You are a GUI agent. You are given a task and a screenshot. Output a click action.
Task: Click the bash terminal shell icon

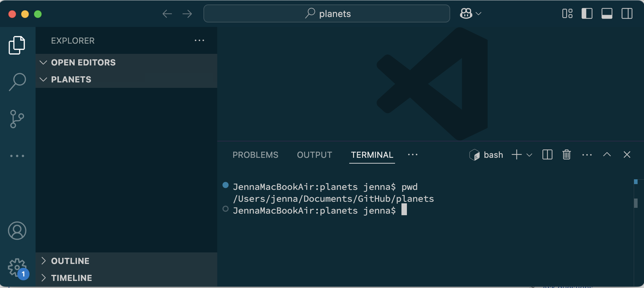pyautogui.click(x=475, y=155)
